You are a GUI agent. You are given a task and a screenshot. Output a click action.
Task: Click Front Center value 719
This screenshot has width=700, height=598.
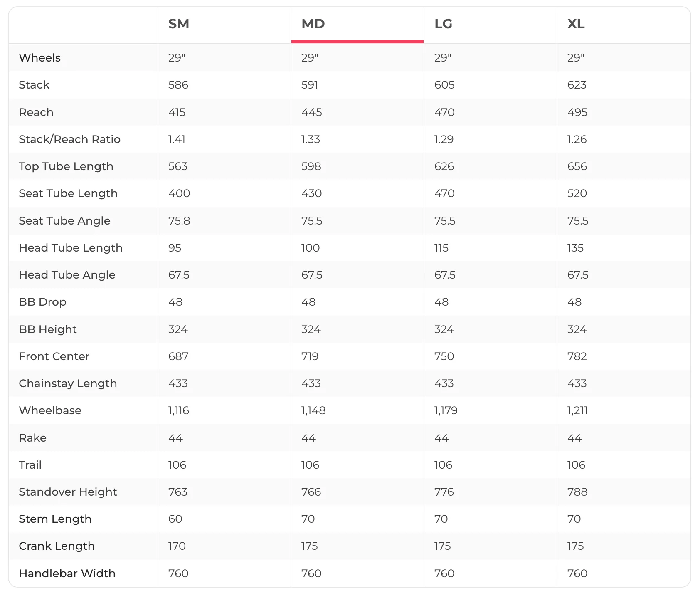pyautogui.click(x=310, y=356)
